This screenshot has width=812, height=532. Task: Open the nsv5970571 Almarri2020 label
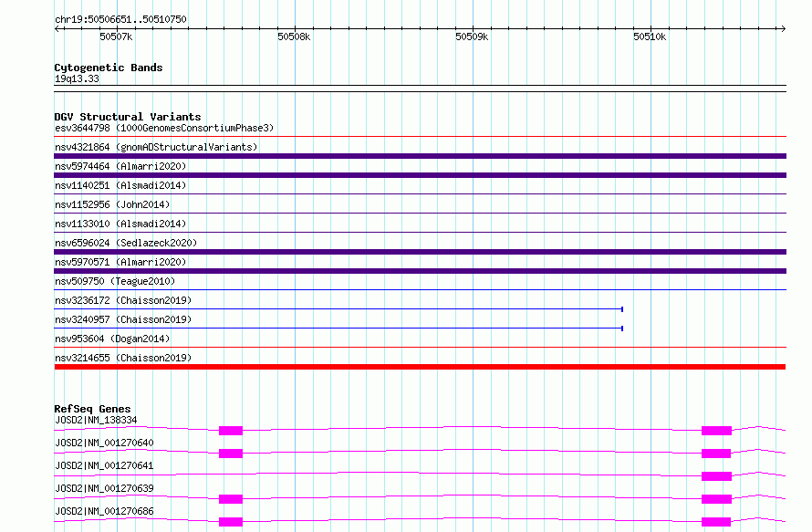[x=120, y=262]
